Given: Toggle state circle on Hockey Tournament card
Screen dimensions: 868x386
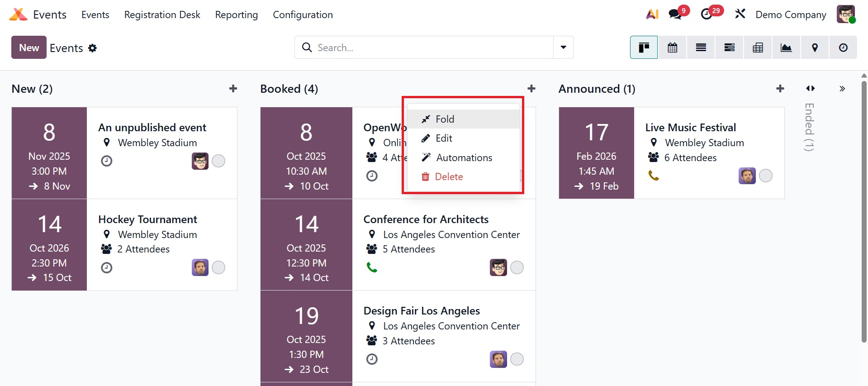Looking at the screenshot, I should coord(218,267).
